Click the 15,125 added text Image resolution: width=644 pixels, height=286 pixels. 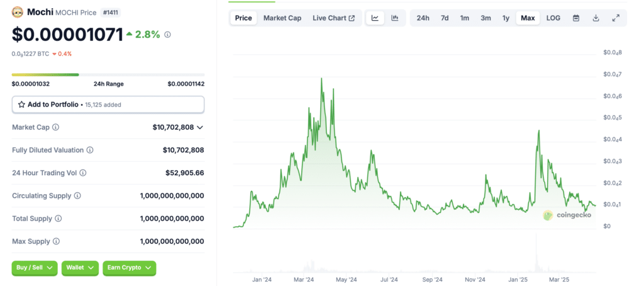103,105
